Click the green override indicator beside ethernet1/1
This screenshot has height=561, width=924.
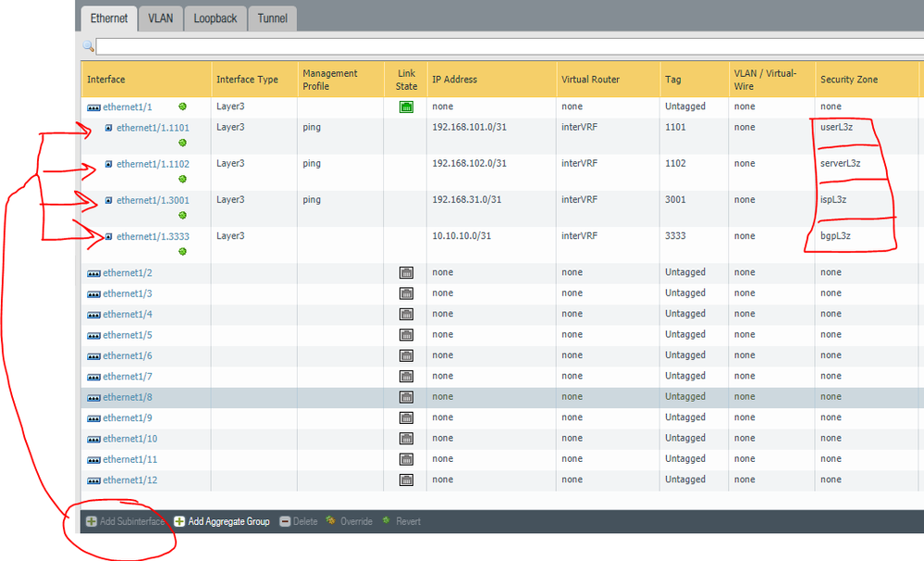[x=183, y=107]
